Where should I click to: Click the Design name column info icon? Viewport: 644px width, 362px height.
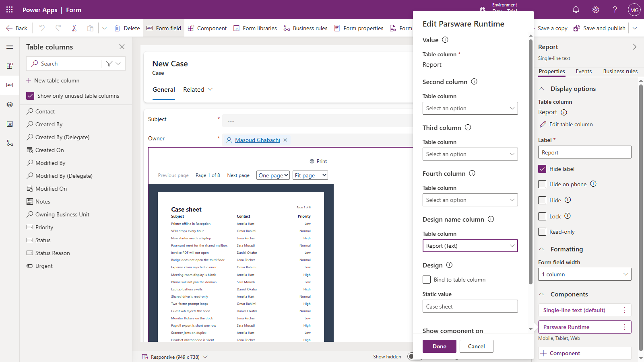coord(491,219)
